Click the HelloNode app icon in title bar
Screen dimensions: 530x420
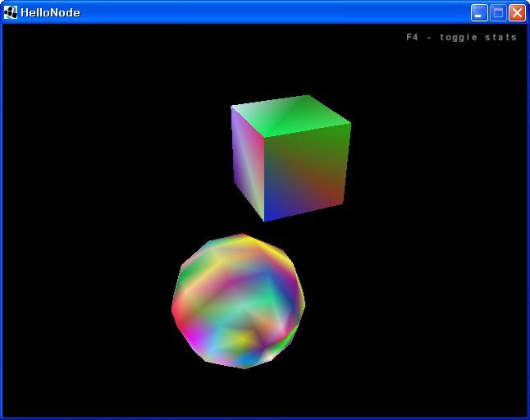pyautogui.click(x=10, y=12)
